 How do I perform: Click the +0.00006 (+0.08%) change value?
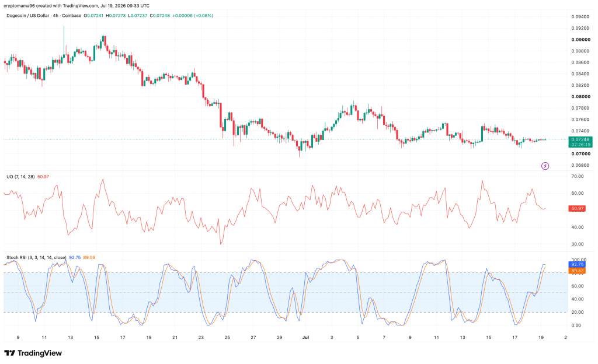(193, 16)
